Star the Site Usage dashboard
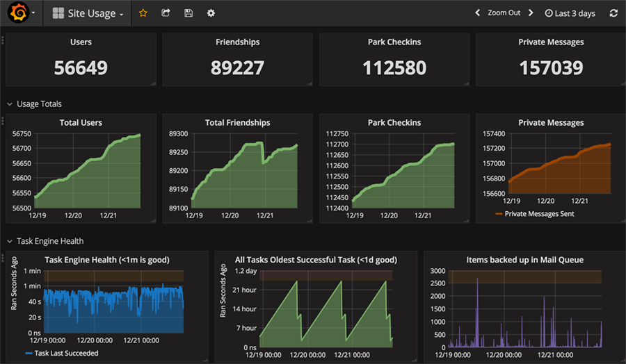626x364 pixels. pos(143,13)
